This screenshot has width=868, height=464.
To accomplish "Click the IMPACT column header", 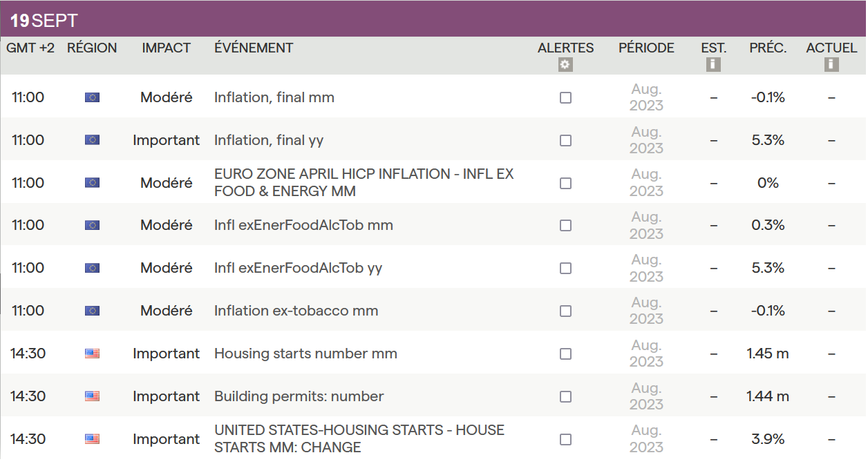I will tap(166, 48).
